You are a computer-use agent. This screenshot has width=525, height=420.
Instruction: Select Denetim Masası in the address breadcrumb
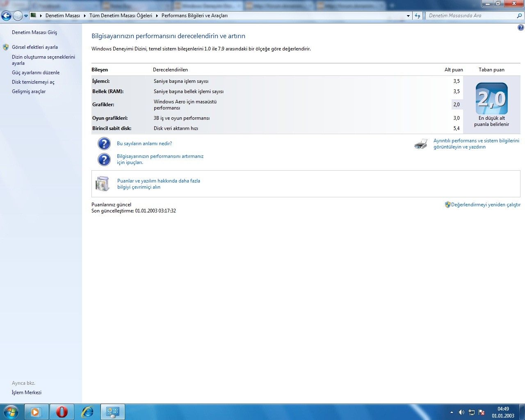click(63, 16)
